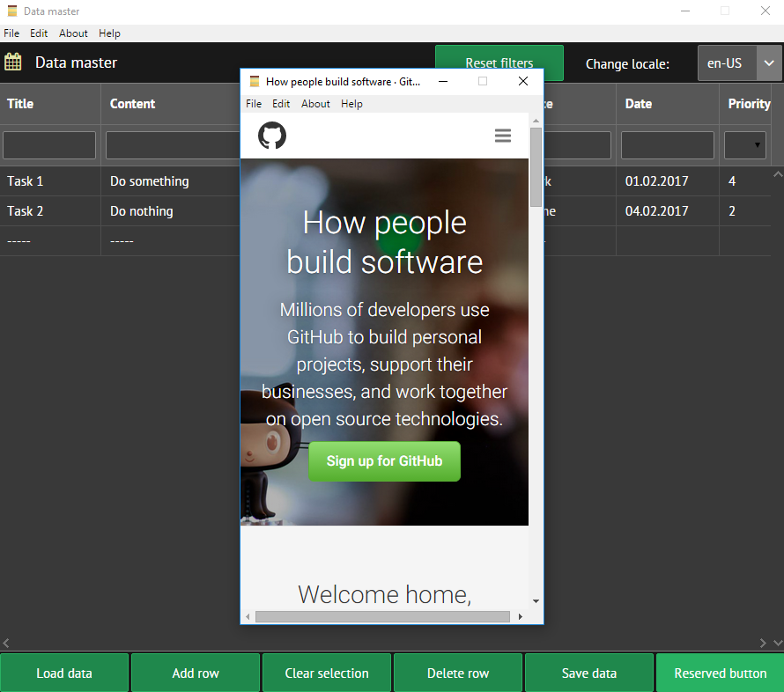Click the GitHub page horizontal scrollbar thumb
Viewport: 784px width, 692px height.
pos(382,616)
